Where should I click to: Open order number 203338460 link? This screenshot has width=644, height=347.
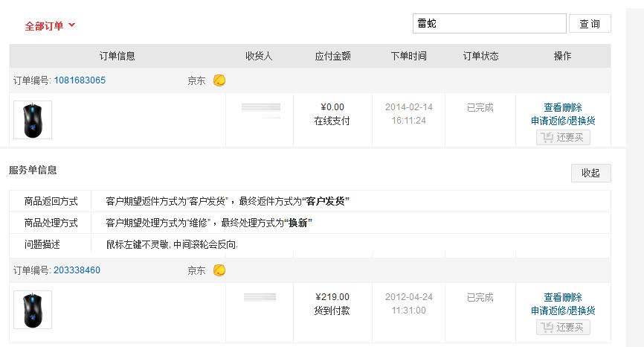[x=77, y=270]
